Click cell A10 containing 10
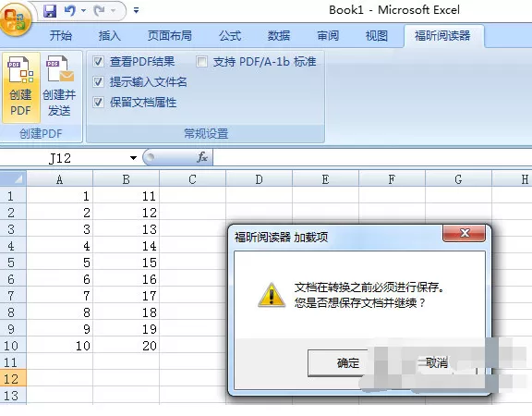 pos(60,346)
